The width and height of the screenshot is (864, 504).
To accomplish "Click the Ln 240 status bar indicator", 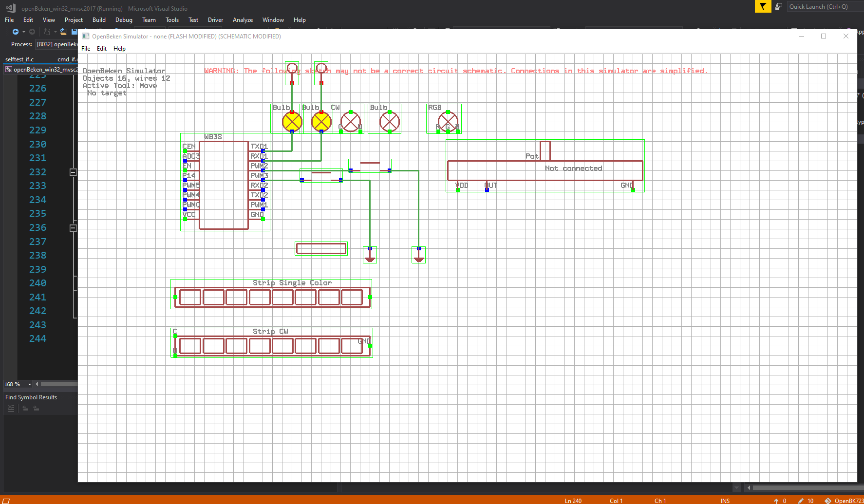I will 573,501.
